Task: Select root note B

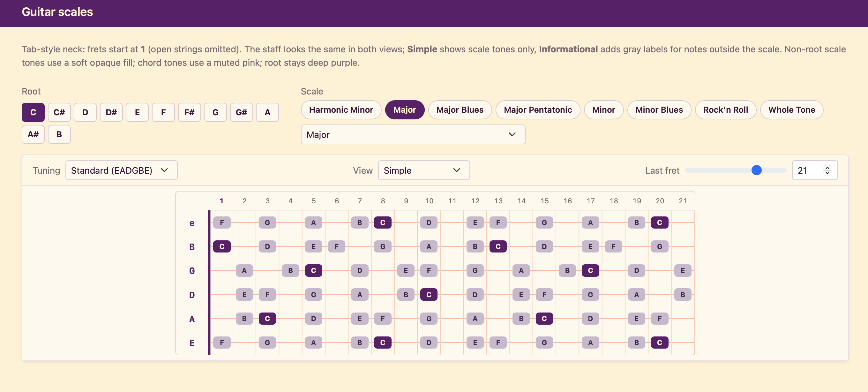Action: pyautogui.click(x=59, y=134)
